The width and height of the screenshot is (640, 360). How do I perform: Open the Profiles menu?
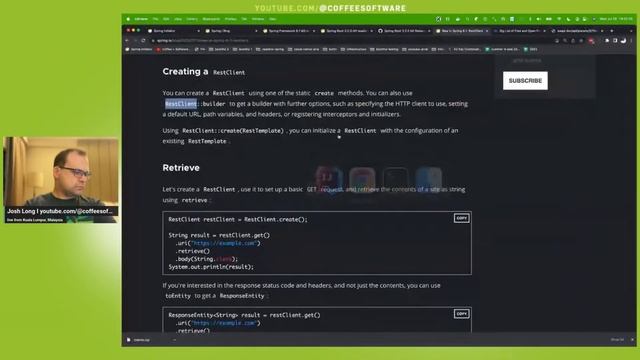(x=231, y=19)
